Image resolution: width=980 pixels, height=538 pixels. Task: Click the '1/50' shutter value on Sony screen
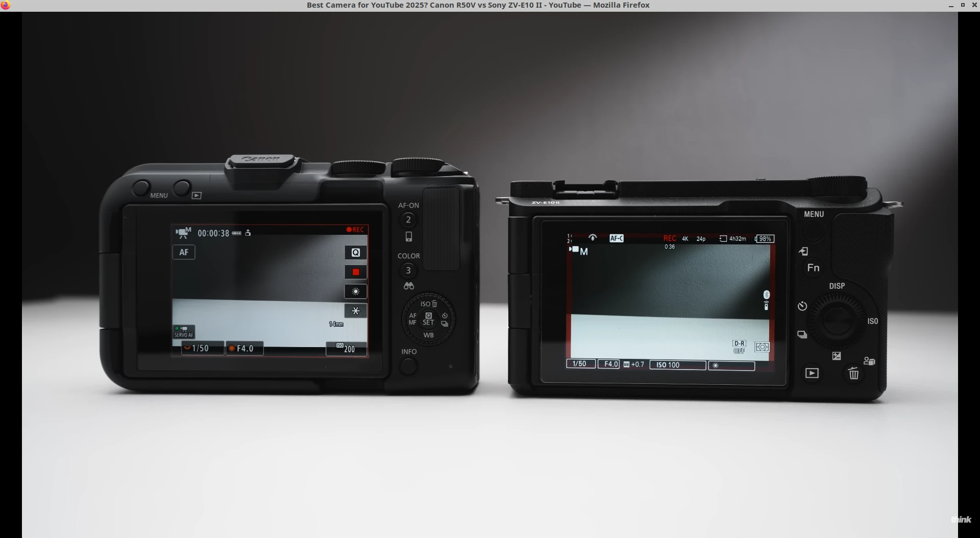point(580,364)
